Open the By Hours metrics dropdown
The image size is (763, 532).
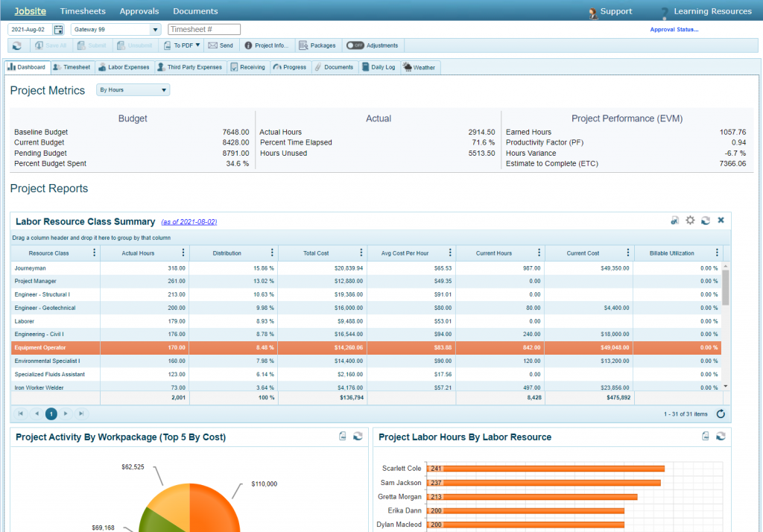coord(165,89)
